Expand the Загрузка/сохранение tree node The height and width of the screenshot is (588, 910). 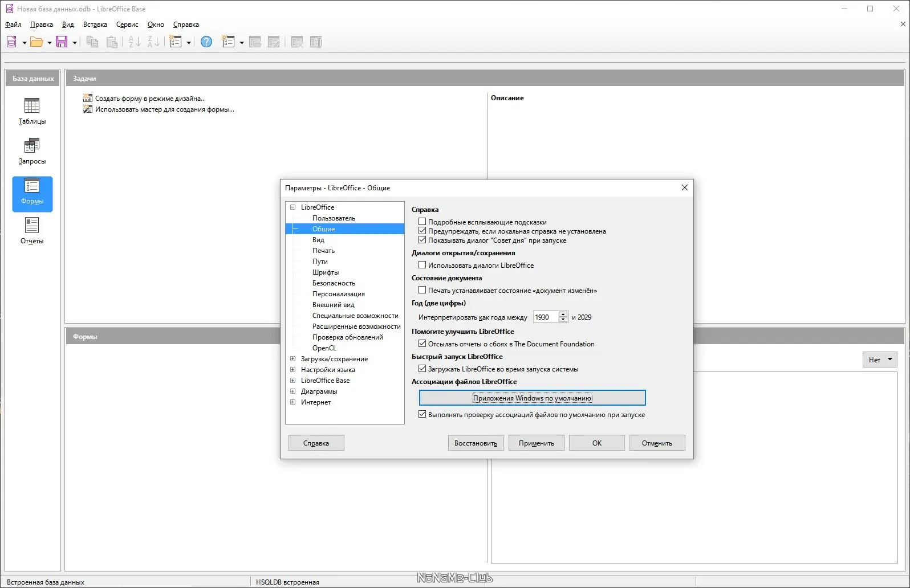pos(293,359)
